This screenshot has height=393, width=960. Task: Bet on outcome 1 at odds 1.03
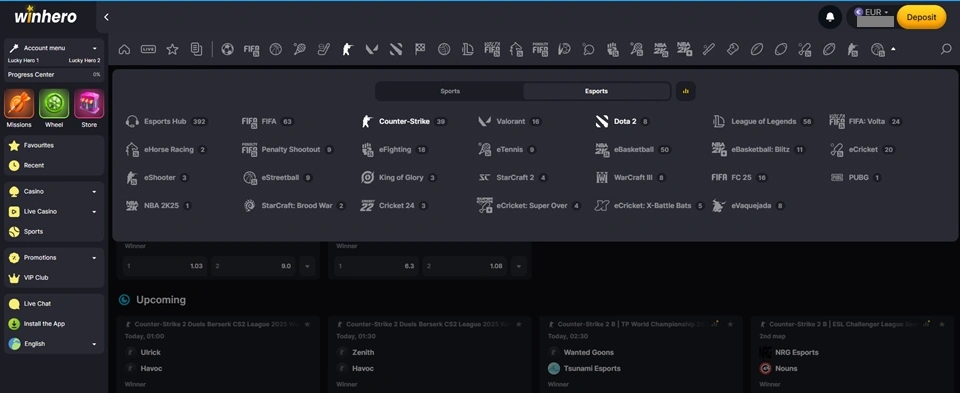tap(165, 266)
